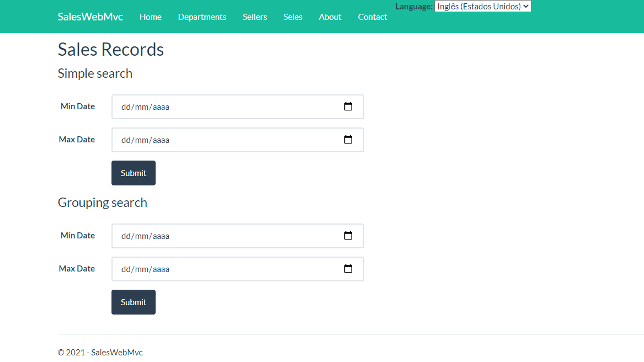Select the language combo box arrow
Viewport: 644px width, 362px height.
[x=525, y=6]
